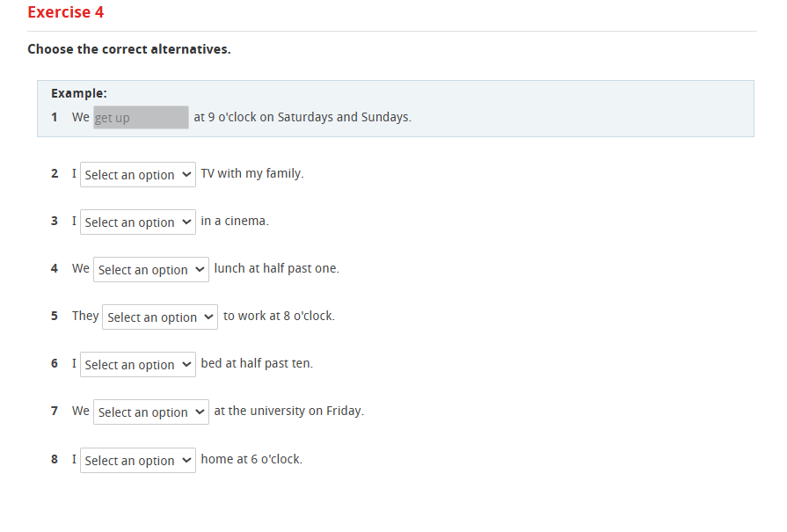Click the 'Choose the correct alternatives' instruction text
Screen dimensions: 787x532
(x=129, y=49)
